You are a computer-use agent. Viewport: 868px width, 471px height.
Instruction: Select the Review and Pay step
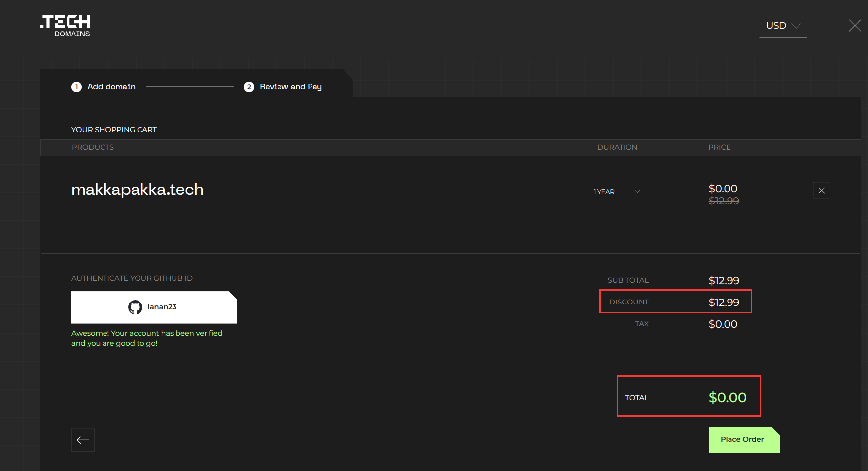point(290,87)
